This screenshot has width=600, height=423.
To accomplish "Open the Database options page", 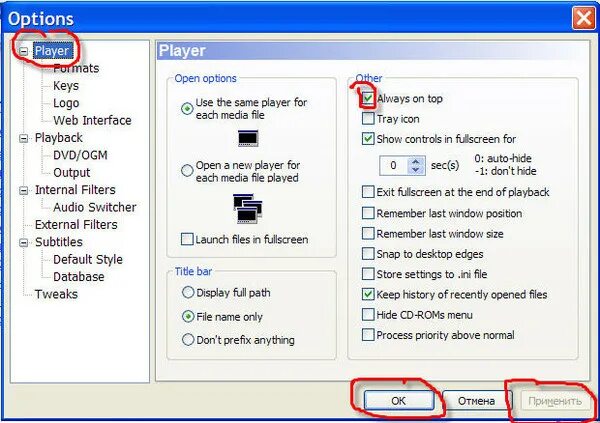I will pyautogui.click(x=78, y=277).
